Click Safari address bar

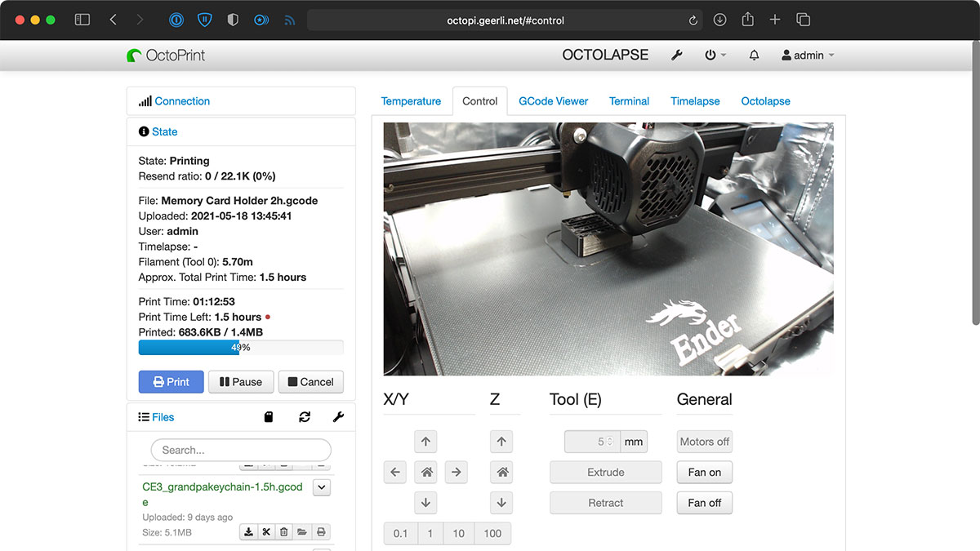tap(505, 20)
